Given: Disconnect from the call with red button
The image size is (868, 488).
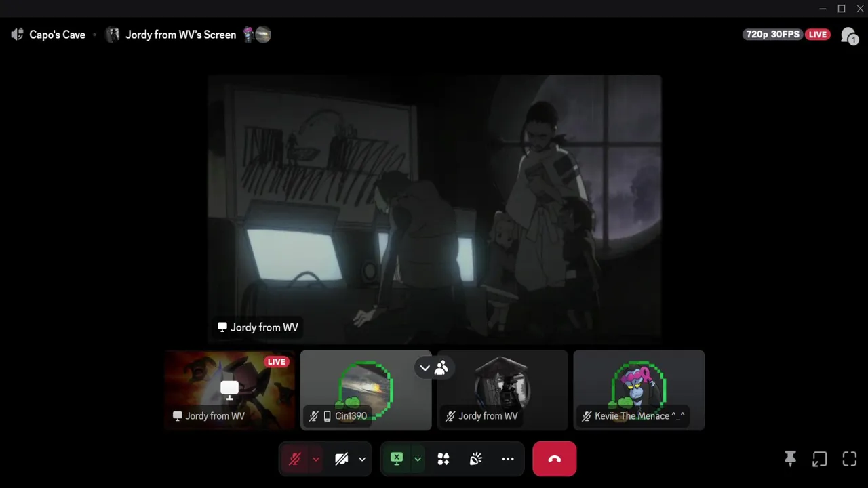Looking at the screenshot, I should (555, 459).
